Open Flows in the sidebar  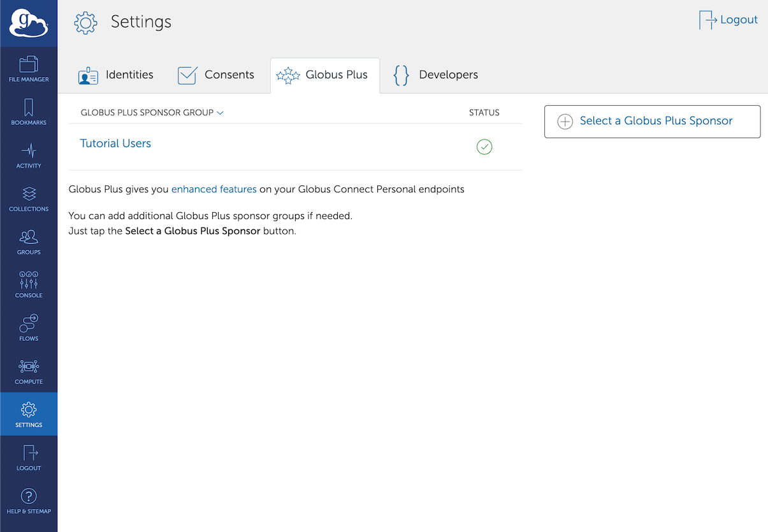click(x=29, y=328)
